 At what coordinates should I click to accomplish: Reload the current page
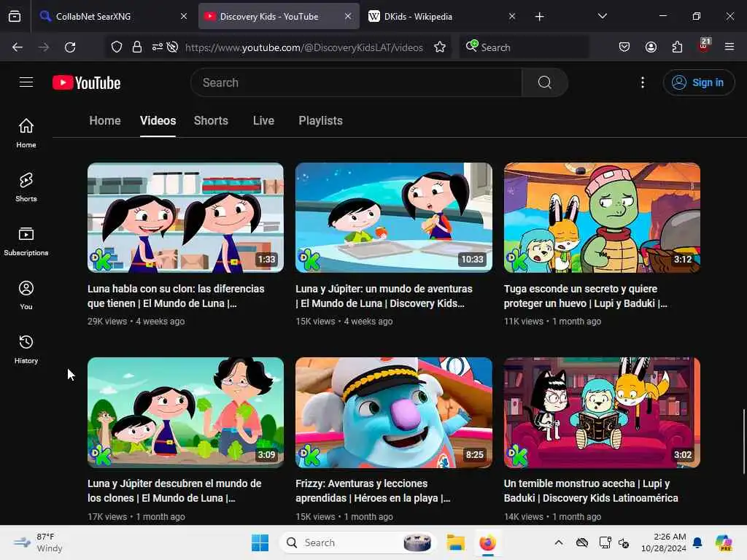pyautogui.click(x=70, y=47)
